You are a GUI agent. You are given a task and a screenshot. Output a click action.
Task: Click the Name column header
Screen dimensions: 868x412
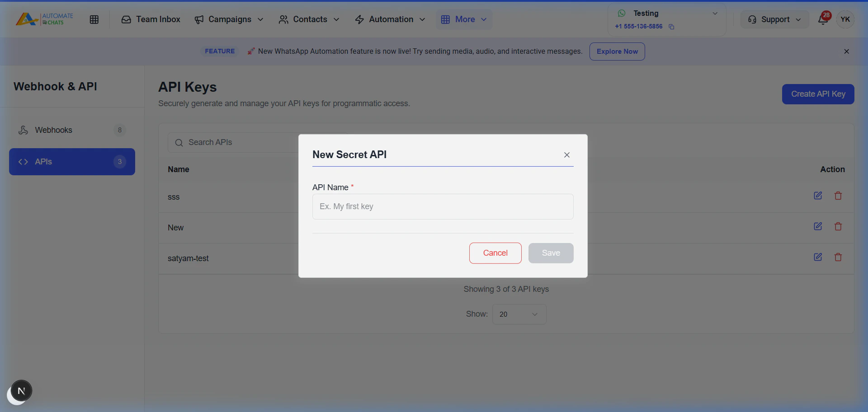(179, 169)
